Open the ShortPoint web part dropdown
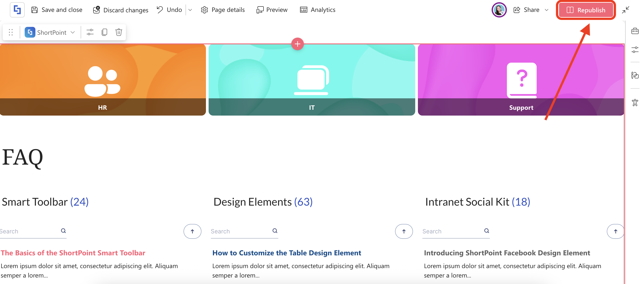The width and height of the screenshot is (644, 284). tap(50, 32)
